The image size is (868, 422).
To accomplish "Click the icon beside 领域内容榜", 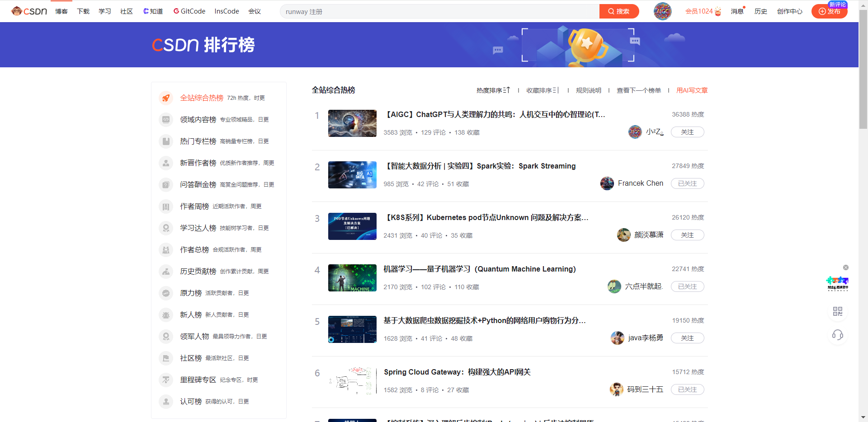I will point(166,120).
